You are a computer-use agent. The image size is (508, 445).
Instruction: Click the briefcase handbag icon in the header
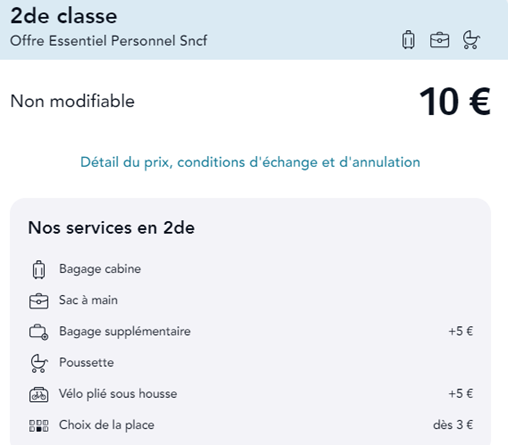click(439, 40)
